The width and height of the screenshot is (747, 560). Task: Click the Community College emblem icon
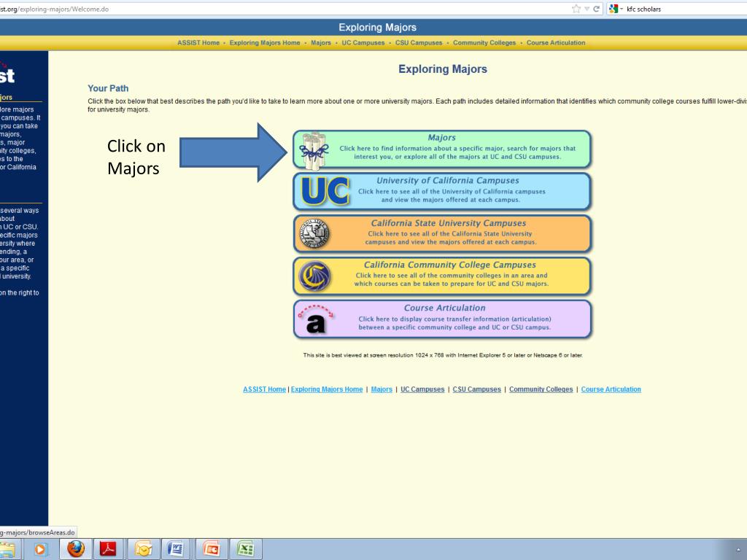pyautogui.click(x=314, y=276)
